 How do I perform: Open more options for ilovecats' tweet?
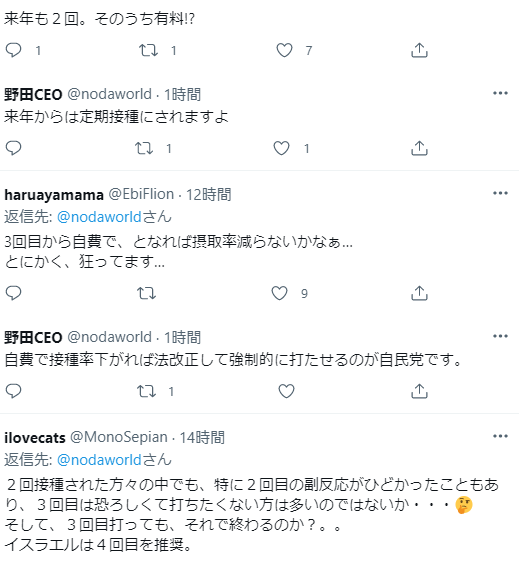click(500, 436)
